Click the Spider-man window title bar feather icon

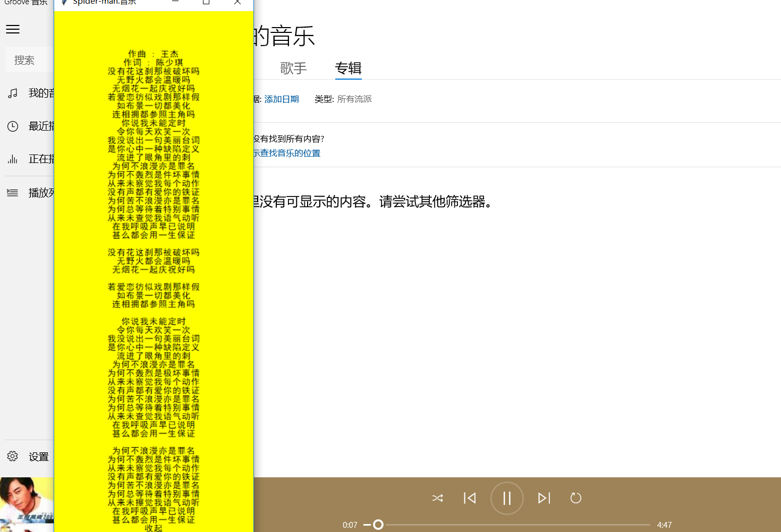(x=64, y=3)
